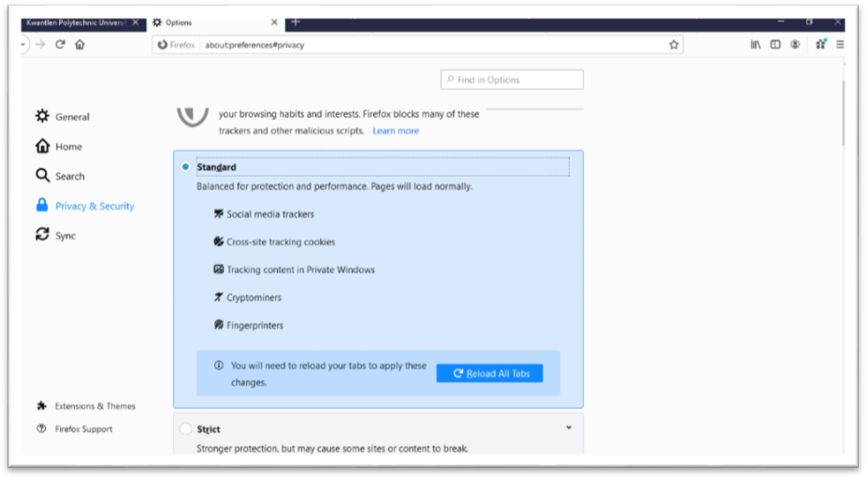Click the Privacy & Security lock icon

point(42,205)
